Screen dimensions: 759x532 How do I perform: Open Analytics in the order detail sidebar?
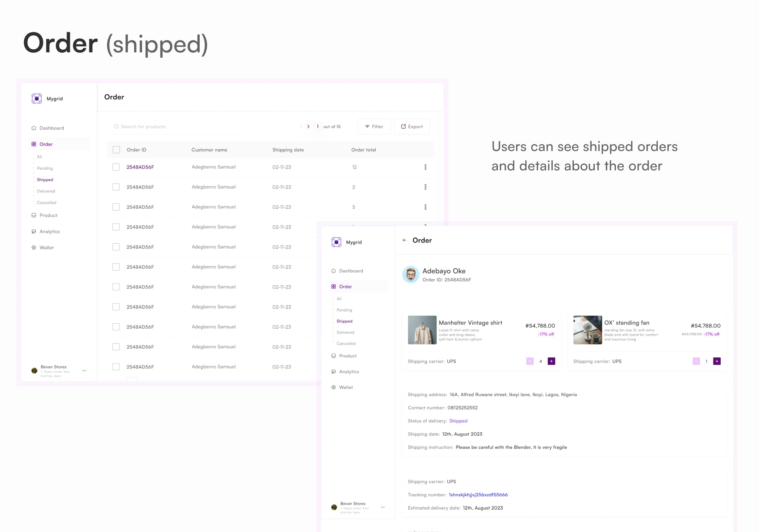point(349,371)
